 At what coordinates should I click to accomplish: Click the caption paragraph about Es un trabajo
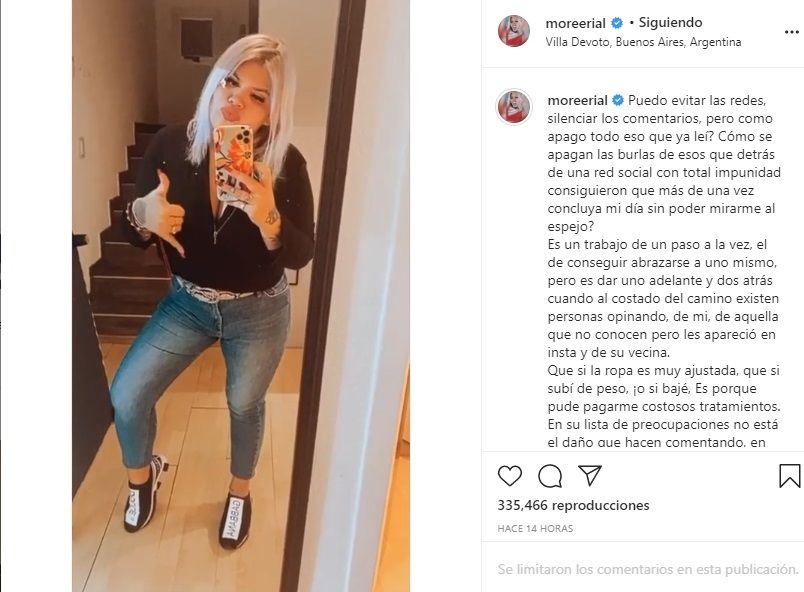coord(663,298)
